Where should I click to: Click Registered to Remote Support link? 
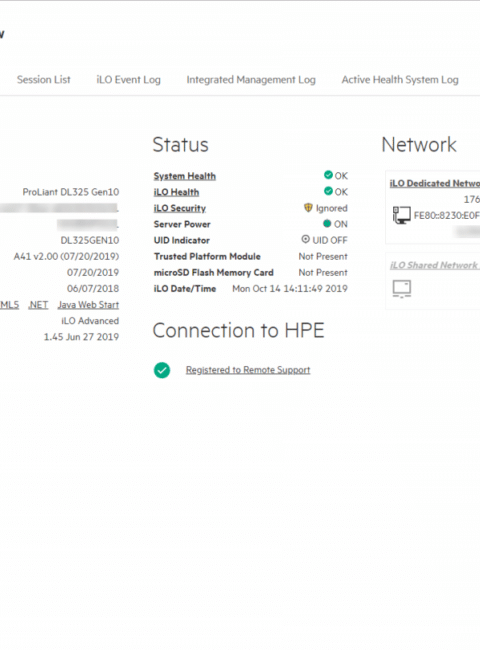(x=248, y=370)
